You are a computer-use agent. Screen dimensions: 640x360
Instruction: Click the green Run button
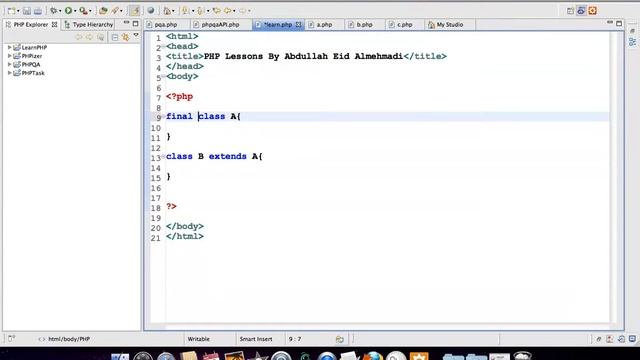point(68,11)
